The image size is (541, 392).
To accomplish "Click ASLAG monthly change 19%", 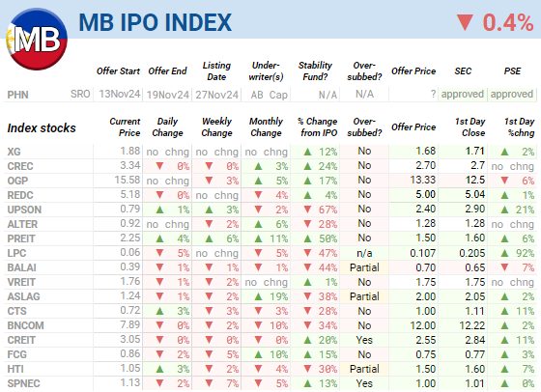I will [x=266, y=296].
